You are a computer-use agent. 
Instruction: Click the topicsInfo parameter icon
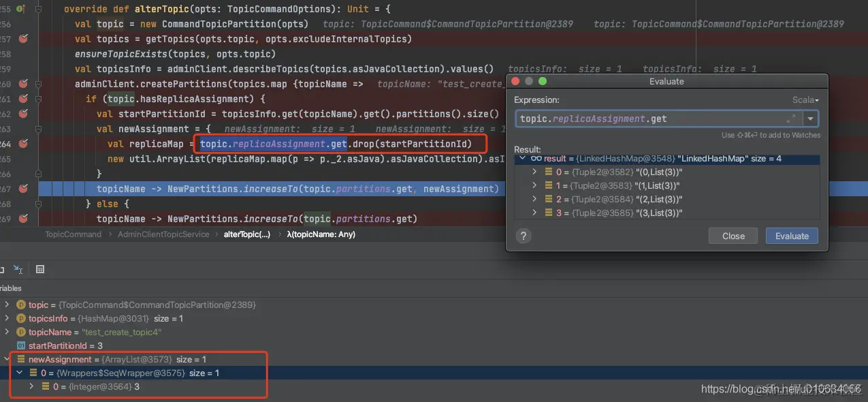[x=20, y=318]
